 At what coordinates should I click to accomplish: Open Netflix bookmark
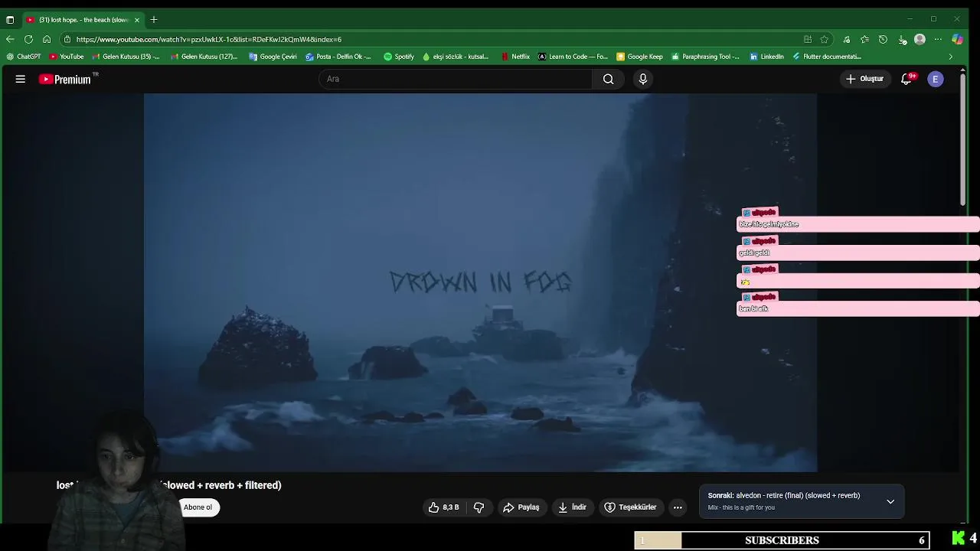coord(515,57)
